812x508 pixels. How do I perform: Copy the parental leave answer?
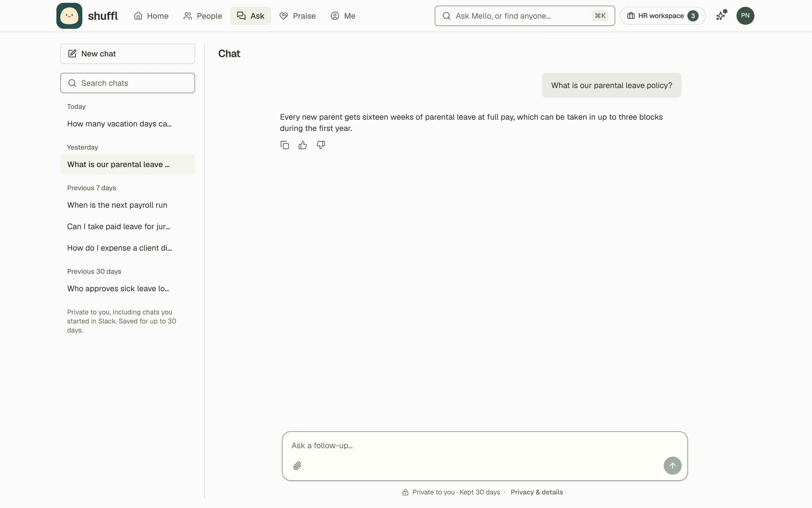tap(284, 145)
